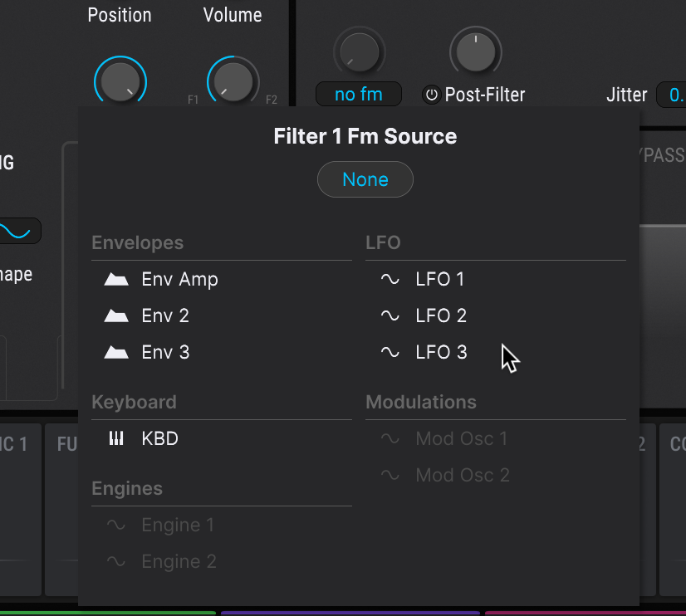Click the knob above Post-Filter
Screen dimensions: 686x616
click(x=476, y=51)
